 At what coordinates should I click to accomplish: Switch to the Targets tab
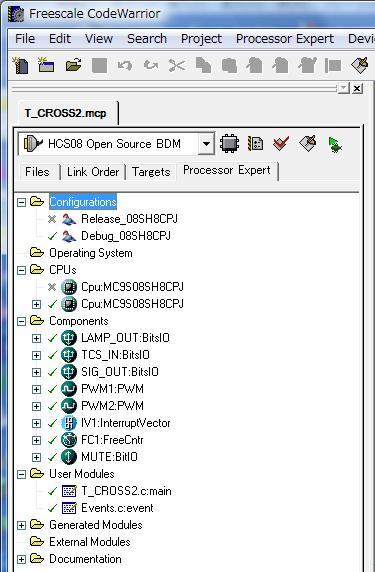151,172
